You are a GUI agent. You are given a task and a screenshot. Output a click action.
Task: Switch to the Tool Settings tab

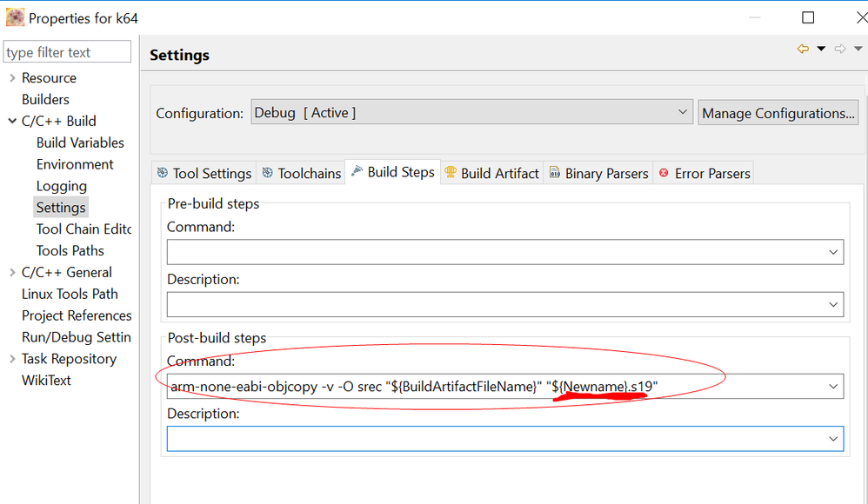coord(204,173)
